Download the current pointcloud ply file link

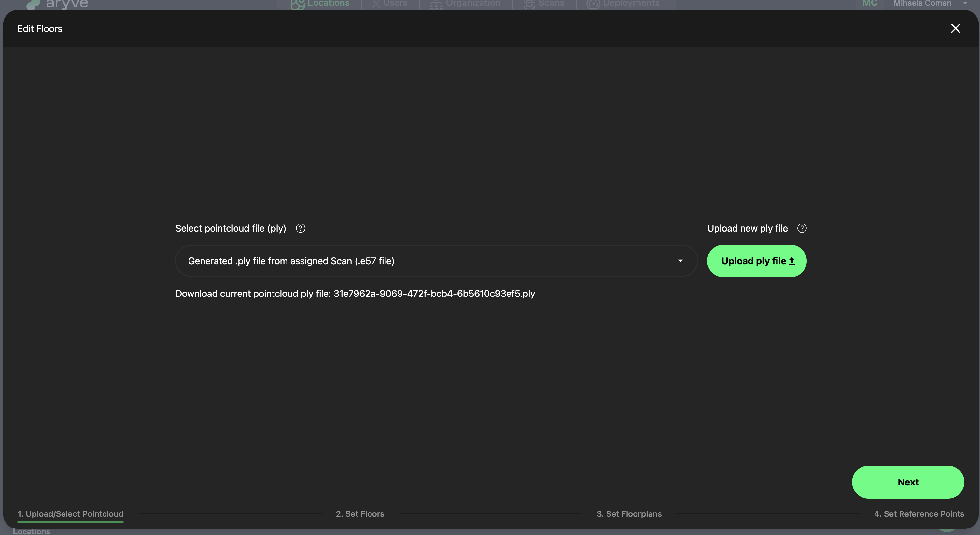(434, 294)
